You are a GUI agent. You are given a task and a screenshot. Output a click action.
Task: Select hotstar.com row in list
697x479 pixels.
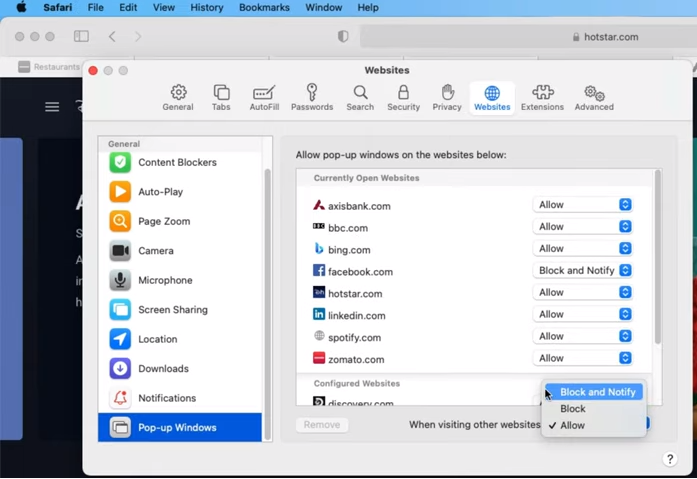(x=473, y=293)
